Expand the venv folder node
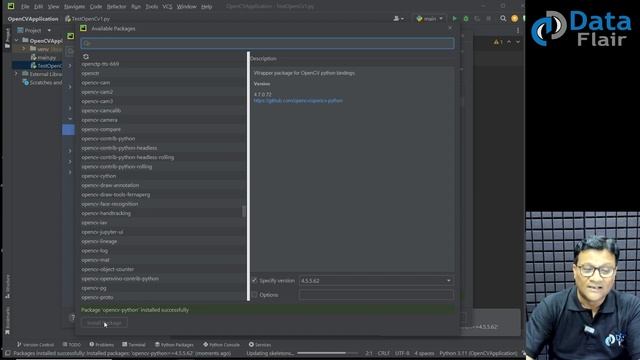 pyautogui.click(x=24, y=49)
